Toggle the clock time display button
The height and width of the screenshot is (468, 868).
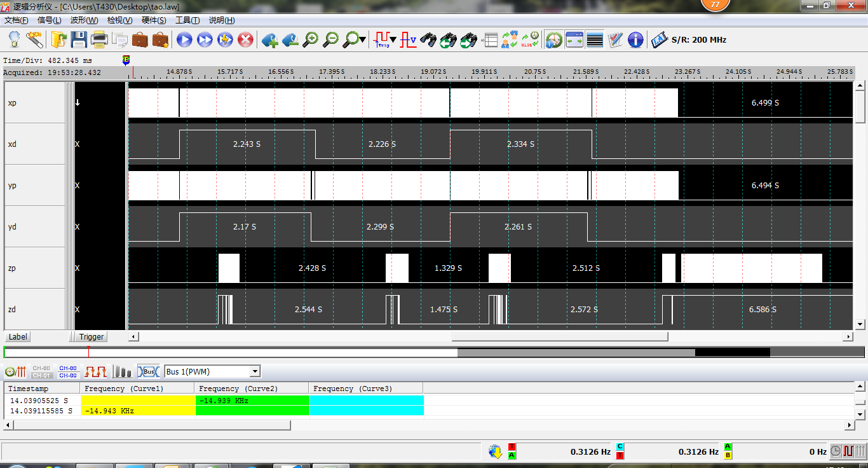[x=554, y=40]
